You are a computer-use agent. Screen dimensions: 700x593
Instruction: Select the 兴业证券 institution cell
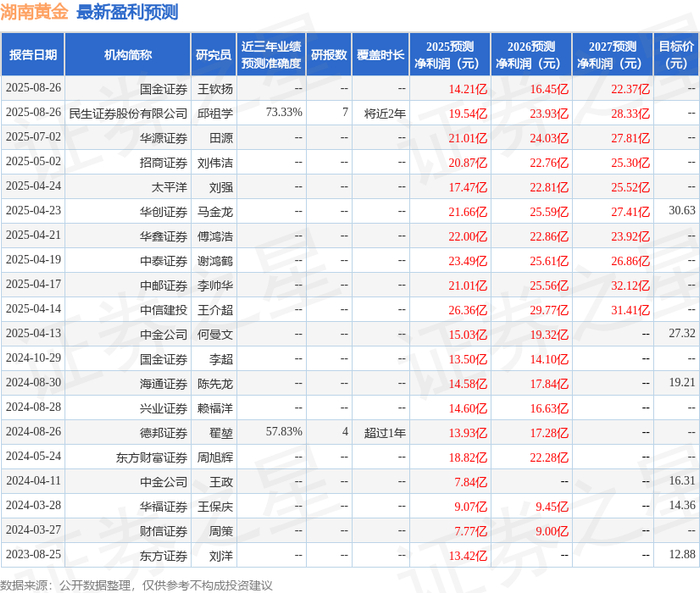tap(163, 408)
